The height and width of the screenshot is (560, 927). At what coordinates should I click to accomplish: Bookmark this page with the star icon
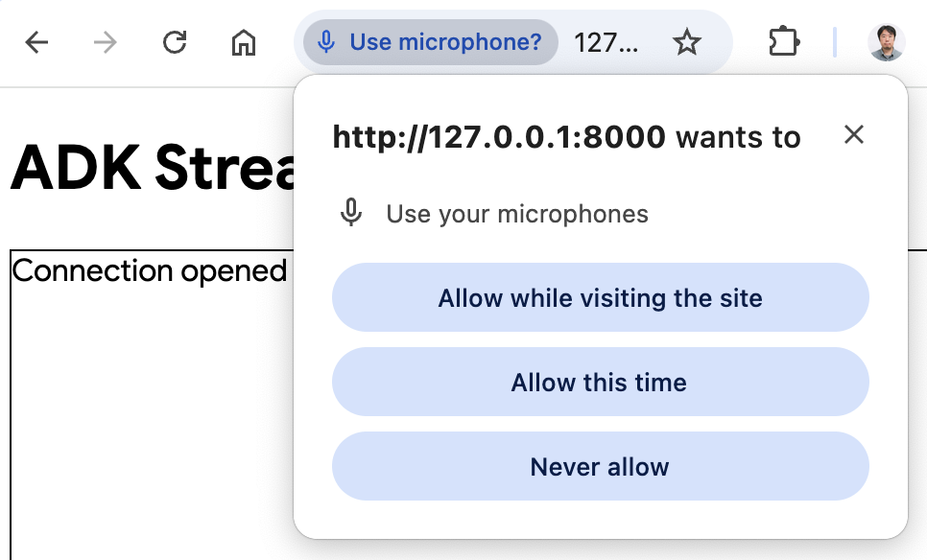[x=686, y=42]
